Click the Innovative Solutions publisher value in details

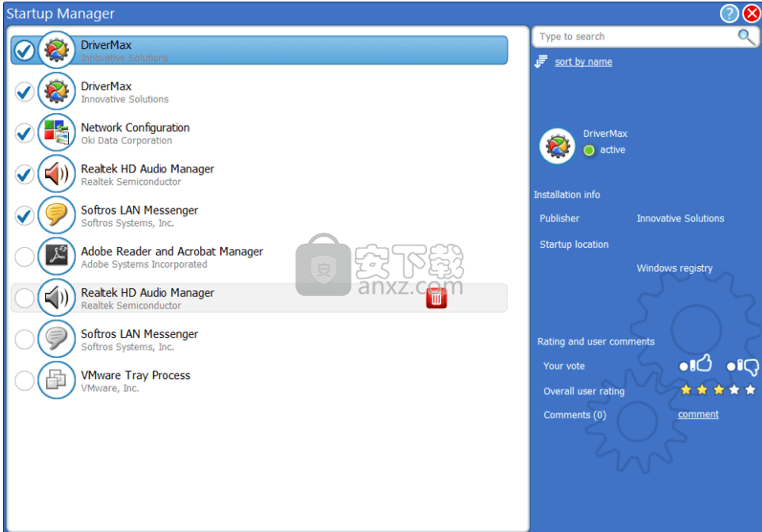(x=680, y=218)
